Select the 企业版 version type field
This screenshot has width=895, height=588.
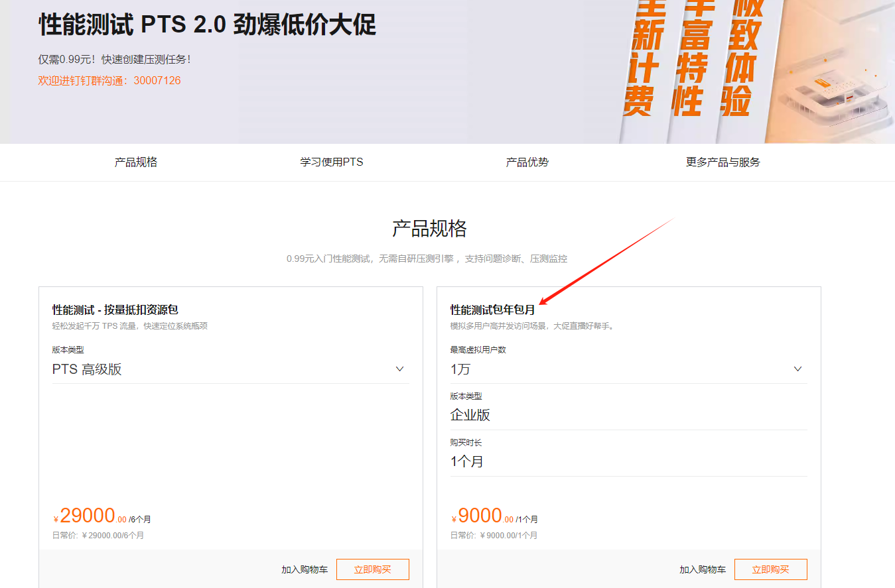tap(628, 416)
